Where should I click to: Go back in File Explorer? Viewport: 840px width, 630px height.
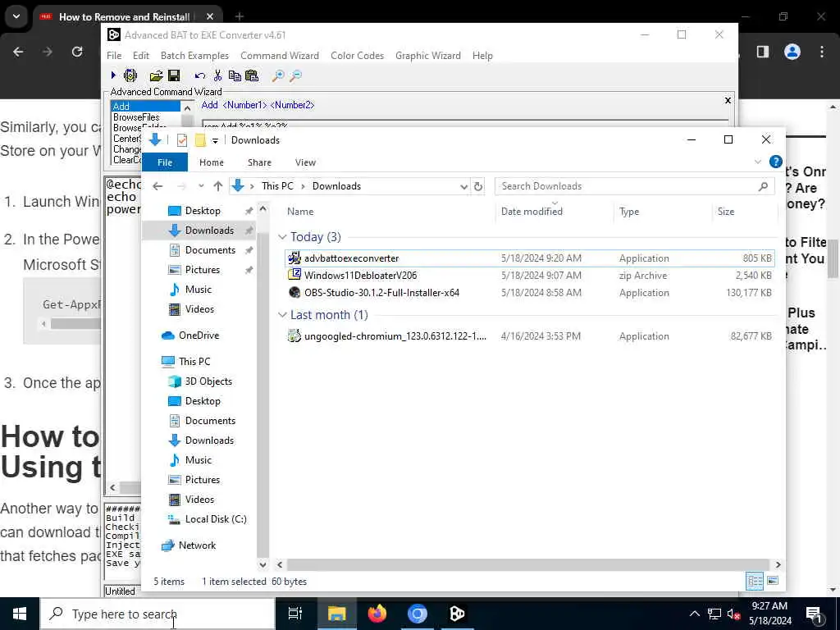tap(157, 186)
